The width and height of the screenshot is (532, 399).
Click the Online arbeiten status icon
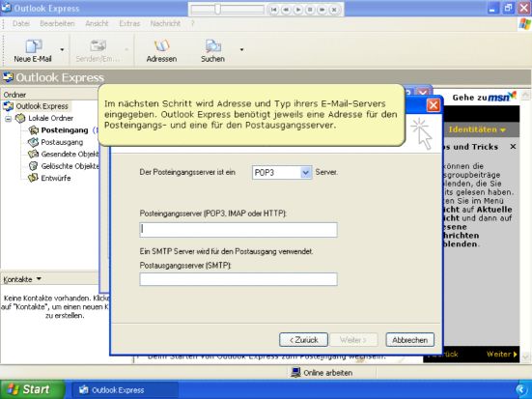click(x=295, y=373)
